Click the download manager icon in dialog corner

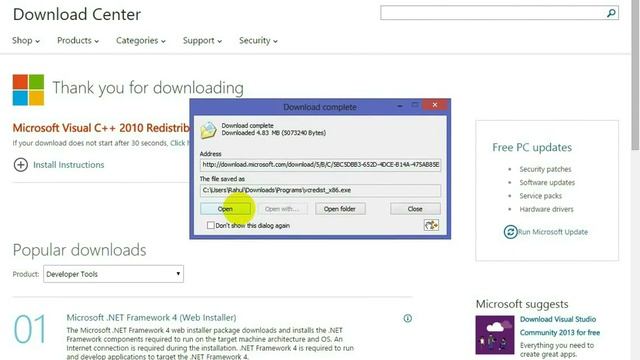tap(431, 225)
